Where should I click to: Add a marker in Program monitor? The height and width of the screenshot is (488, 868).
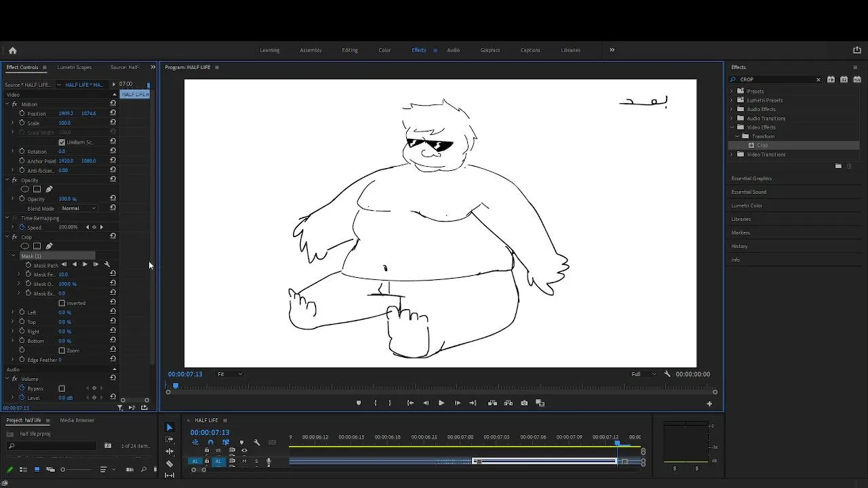[x=359, y=403]
